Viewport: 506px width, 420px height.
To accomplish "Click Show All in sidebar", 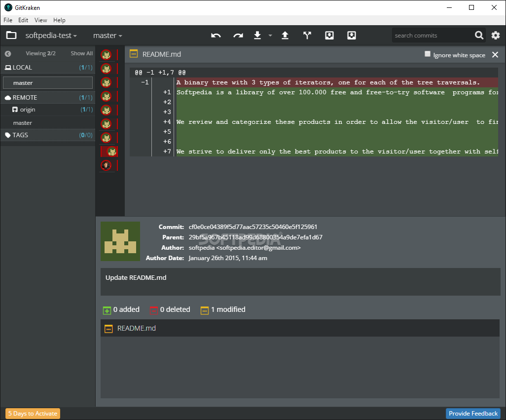I will [x=82, y=53].
